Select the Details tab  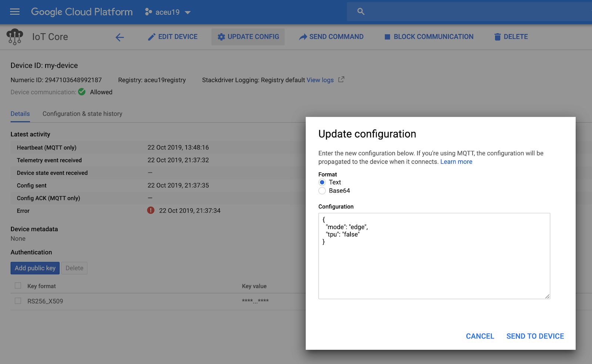pyautogui.click(x=20, y=114)
